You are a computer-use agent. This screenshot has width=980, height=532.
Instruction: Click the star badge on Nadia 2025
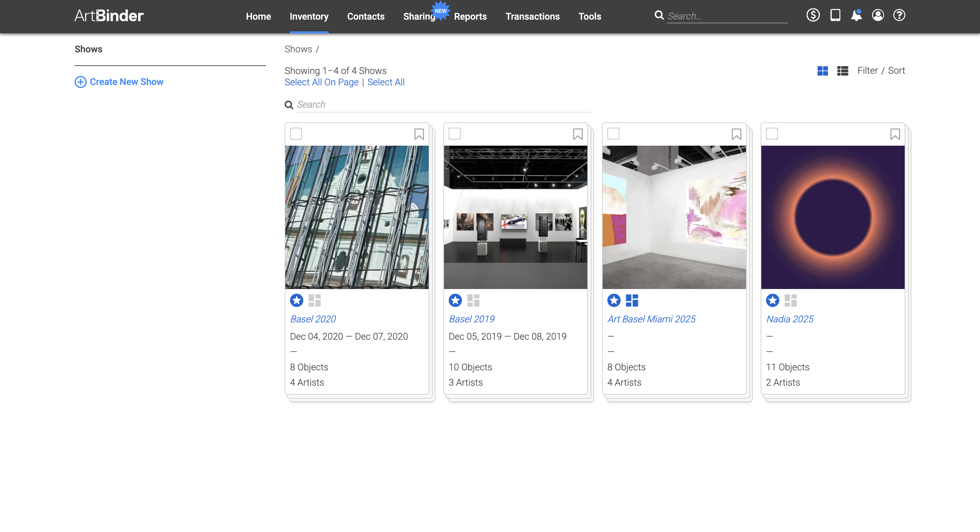[773, 300]
